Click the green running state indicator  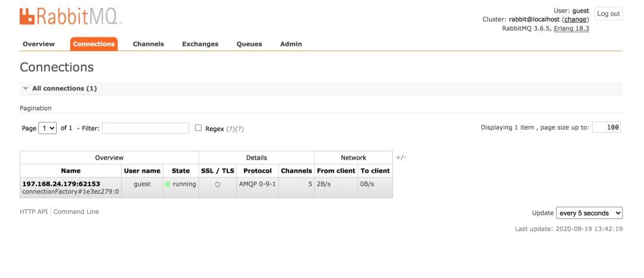[x=168, y=185]
